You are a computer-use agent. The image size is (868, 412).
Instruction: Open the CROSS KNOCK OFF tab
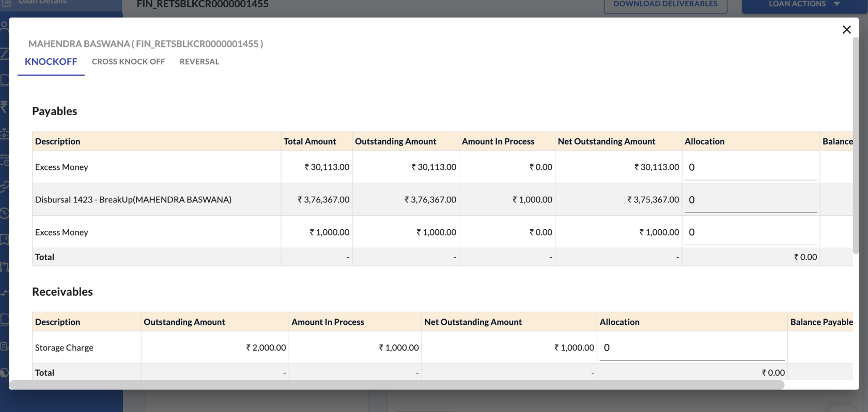pyautogui.click(x=129, y=61)
